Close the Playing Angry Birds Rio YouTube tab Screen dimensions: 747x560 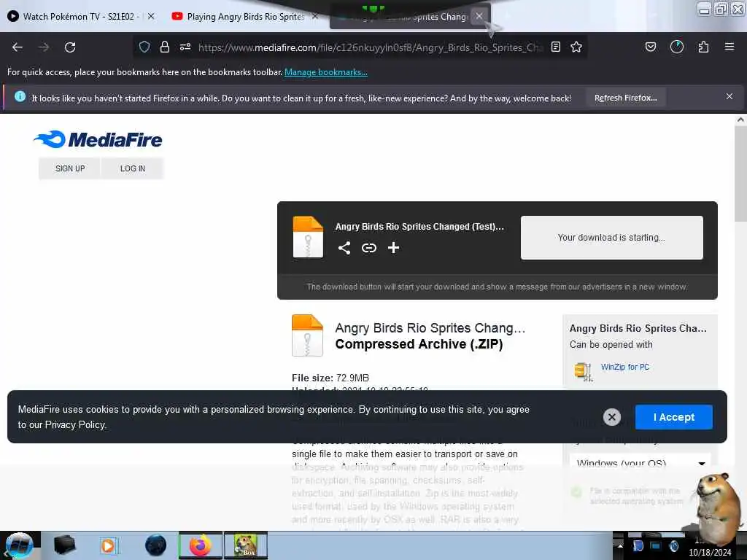click(315, 16)
